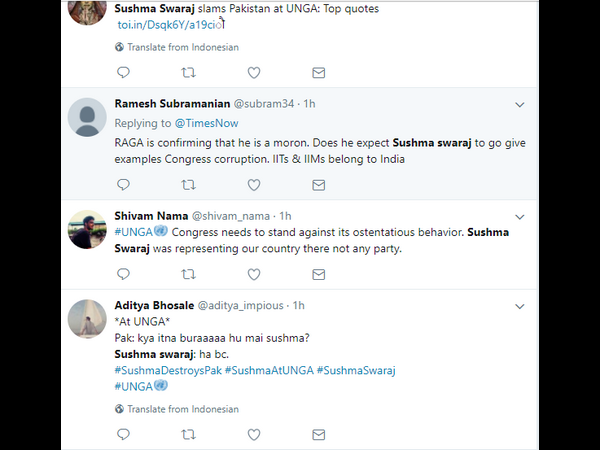Reply to Ramesh Subramanian's tweet
This screenshot has width=600, height=450.
[123, 184]
